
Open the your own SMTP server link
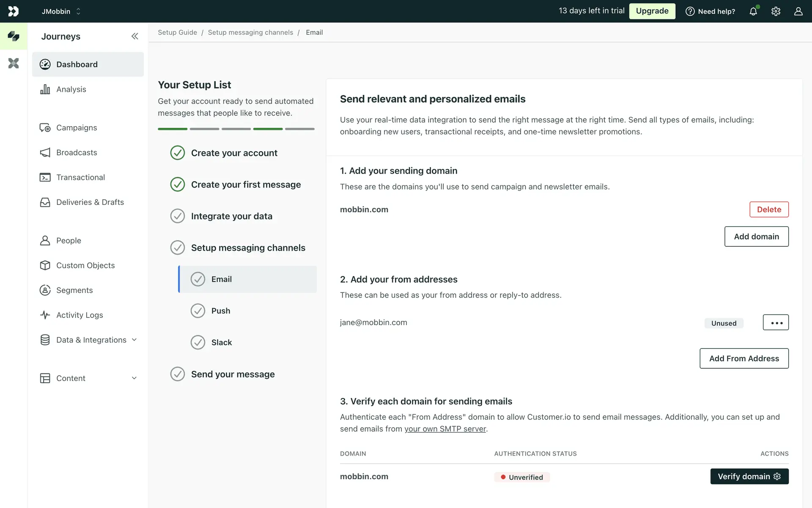tap(445, 429)
